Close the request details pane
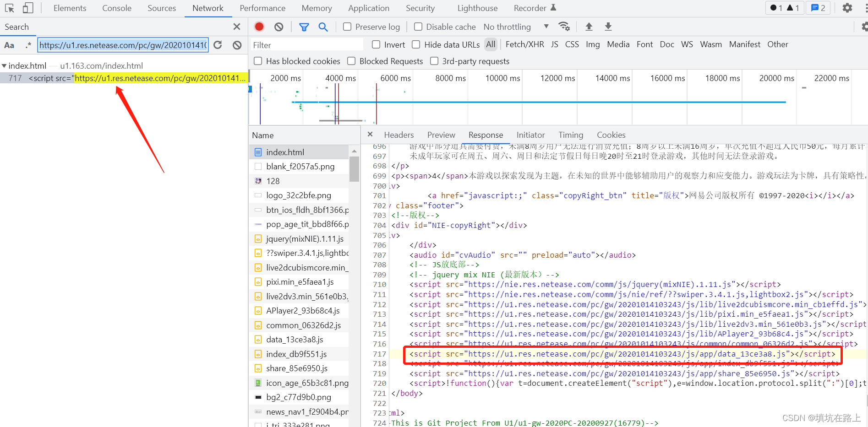This screenshot has height=427, width=868. pos(370,134)
